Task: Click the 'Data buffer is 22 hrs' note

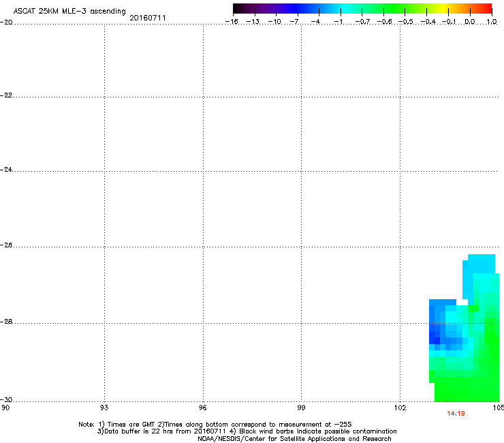Action: pos(247,431)
